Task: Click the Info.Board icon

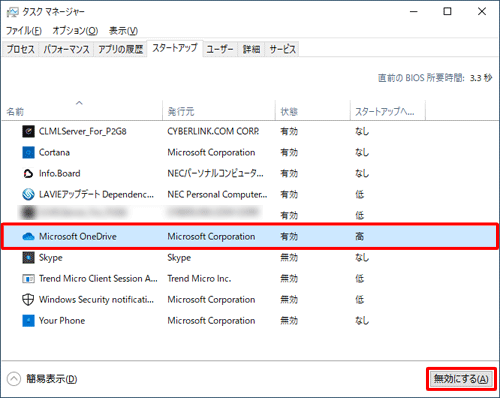Action: coord(28,173)
